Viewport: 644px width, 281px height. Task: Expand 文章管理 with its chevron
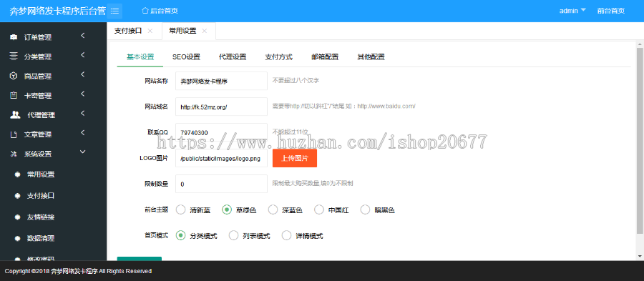tap(82, 133)
